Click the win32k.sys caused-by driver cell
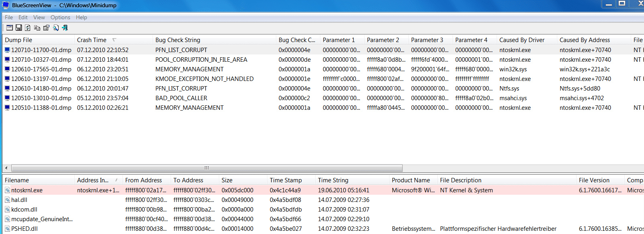Image resolution: width=644 pixels, height=234 pixels. (x=513, y=69)
